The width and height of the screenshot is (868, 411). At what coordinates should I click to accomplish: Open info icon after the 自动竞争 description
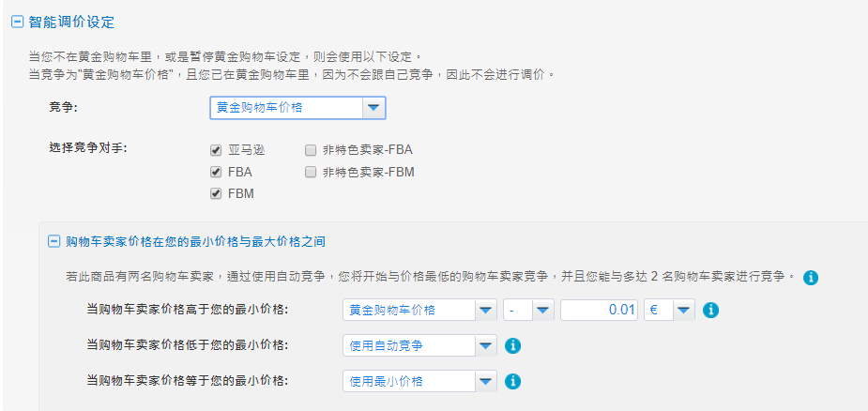(811, 278)
